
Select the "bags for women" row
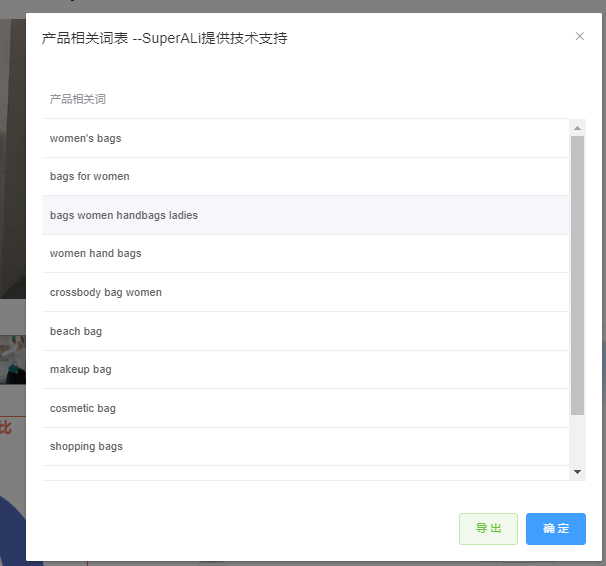pos(305,177)
